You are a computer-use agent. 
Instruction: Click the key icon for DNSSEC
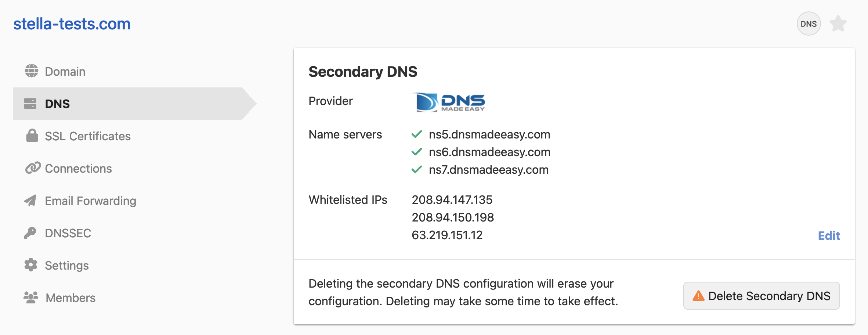(x=30, y=233)
